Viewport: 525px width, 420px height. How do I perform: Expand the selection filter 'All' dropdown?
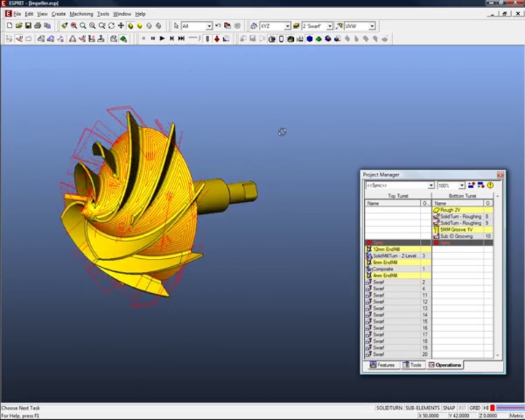[x=209, y=26]
